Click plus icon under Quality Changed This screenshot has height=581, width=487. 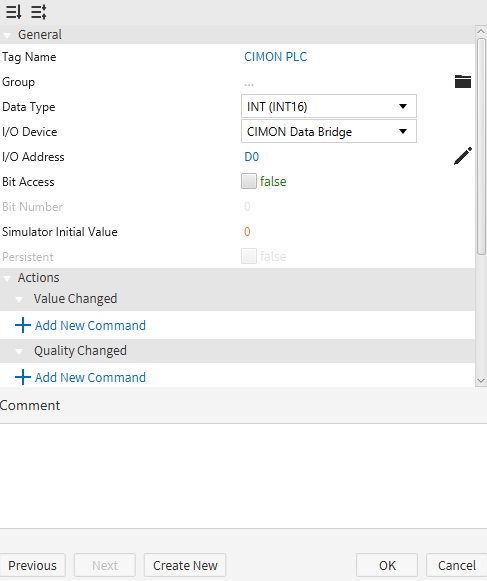(23, 377)
